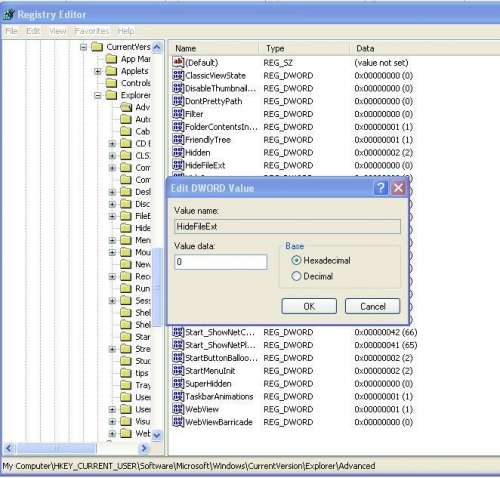Click the WebView DWORD icon
This screenshot has width=500, height=478.
click(x=178, y=409)
